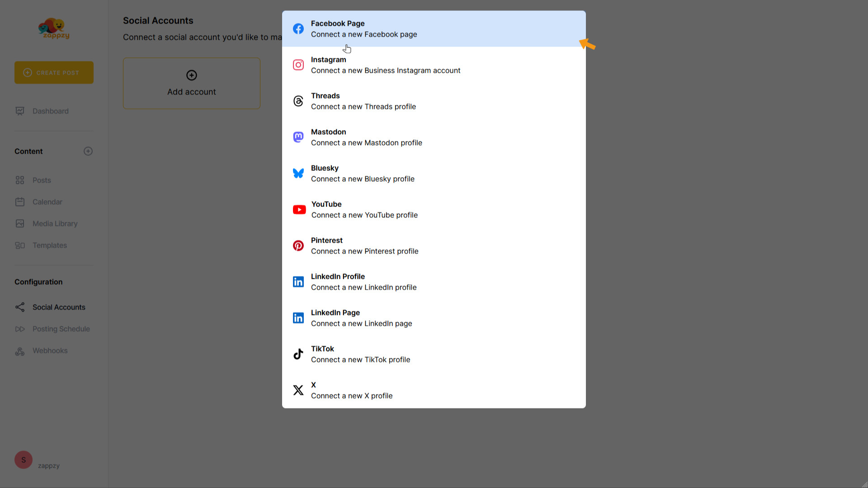Image resolution: width=868 pixels, height=488 pixels.
Task: Choose Connect a new X profile
Action: 434,390
